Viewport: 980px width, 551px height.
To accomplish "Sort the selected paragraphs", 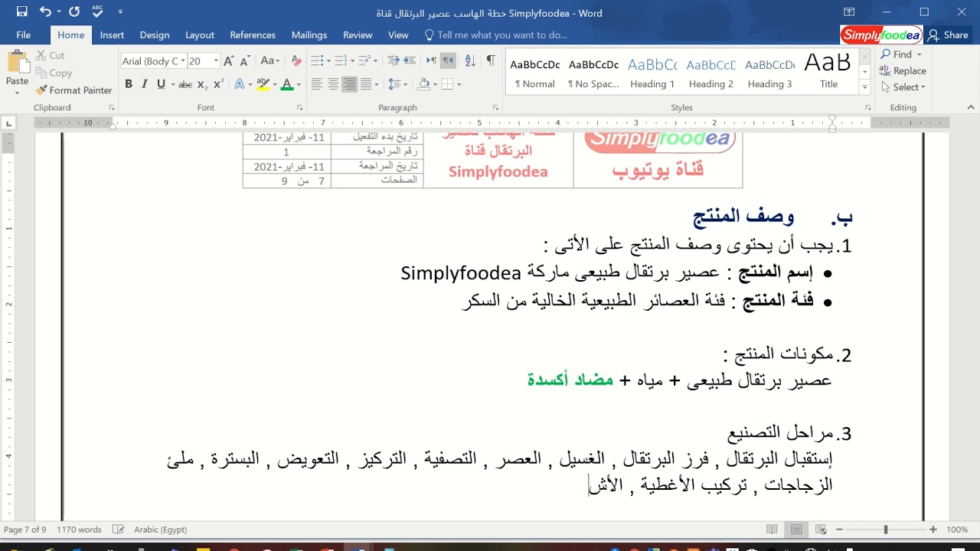I will pos(470,61).
